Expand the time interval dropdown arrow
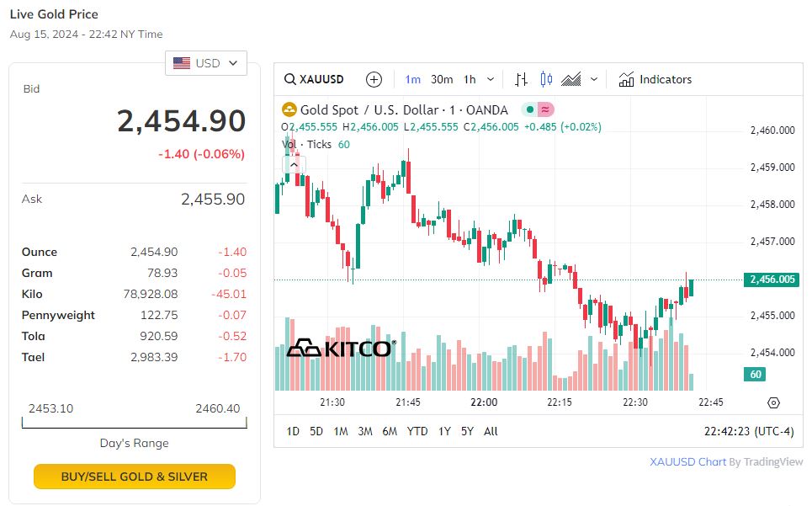812x506 pixels. 491,80
